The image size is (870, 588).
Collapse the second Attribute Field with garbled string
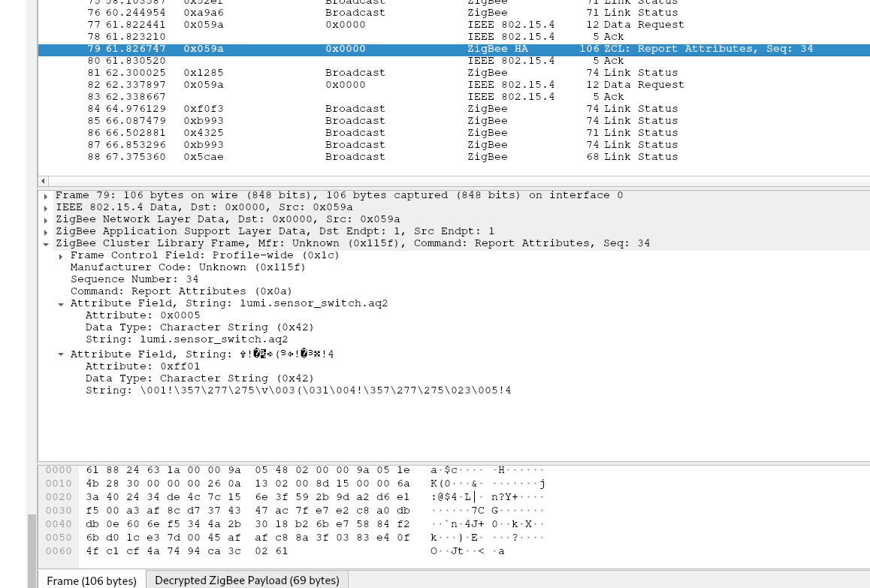point(60,354)
